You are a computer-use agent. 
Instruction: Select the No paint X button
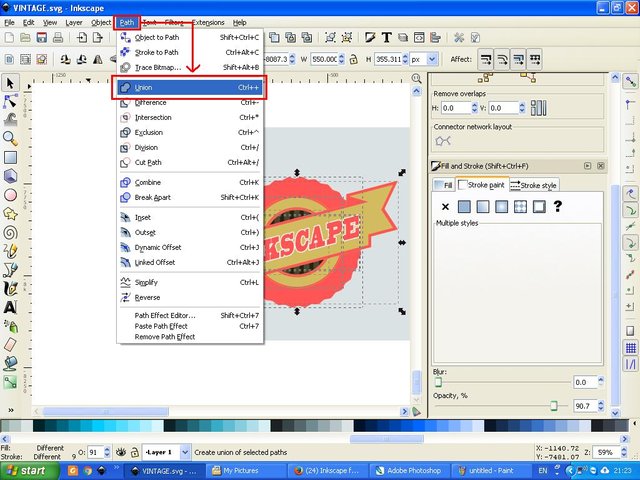[445, 207]
